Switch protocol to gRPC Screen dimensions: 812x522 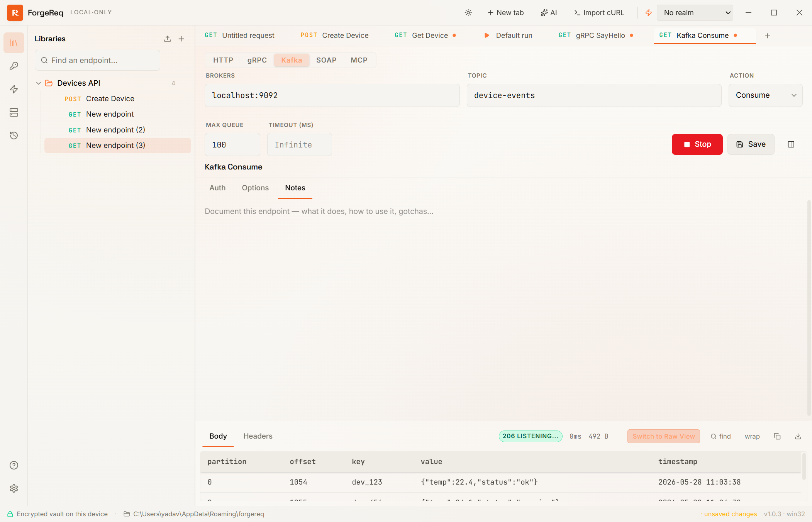(x=257, y=60)
